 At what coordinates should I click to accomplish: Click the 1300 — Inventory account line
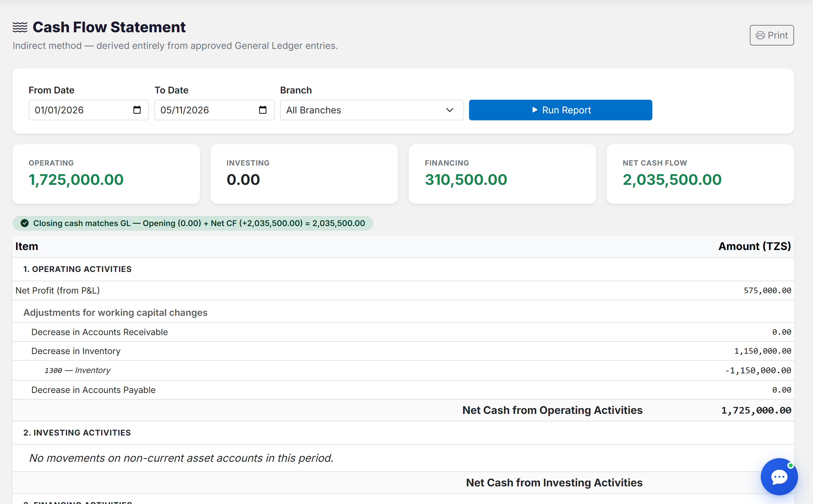(x=78, y=370)
